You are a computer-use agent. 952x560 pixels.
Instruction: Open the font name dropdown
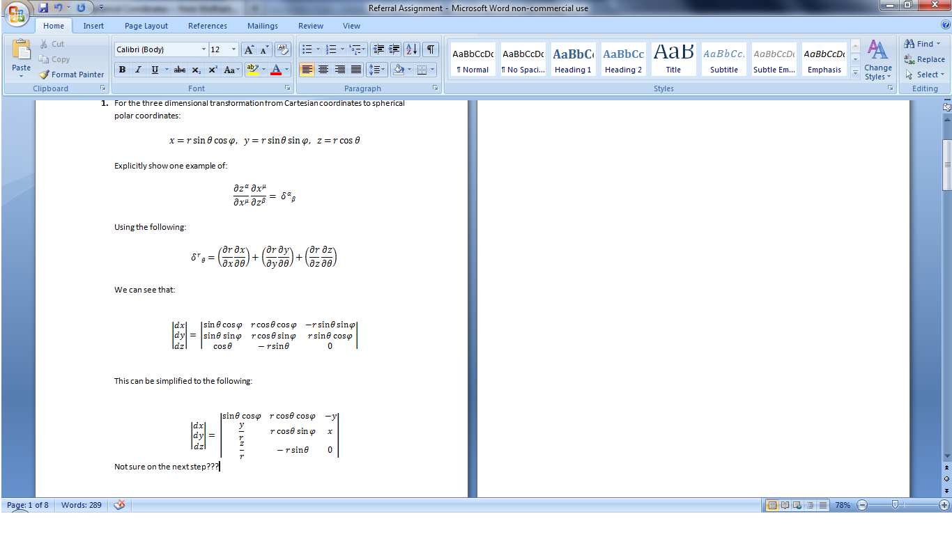(x=204, y=49)
